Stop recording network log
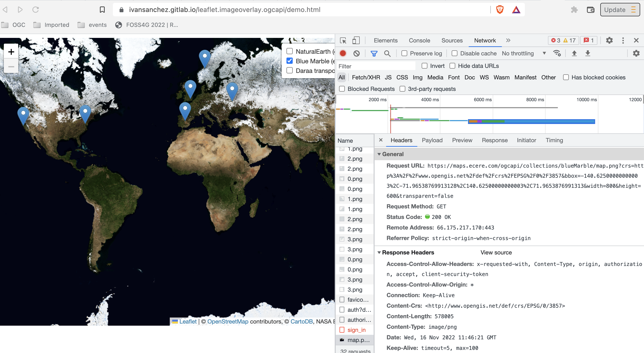 [x=343, y=53]
